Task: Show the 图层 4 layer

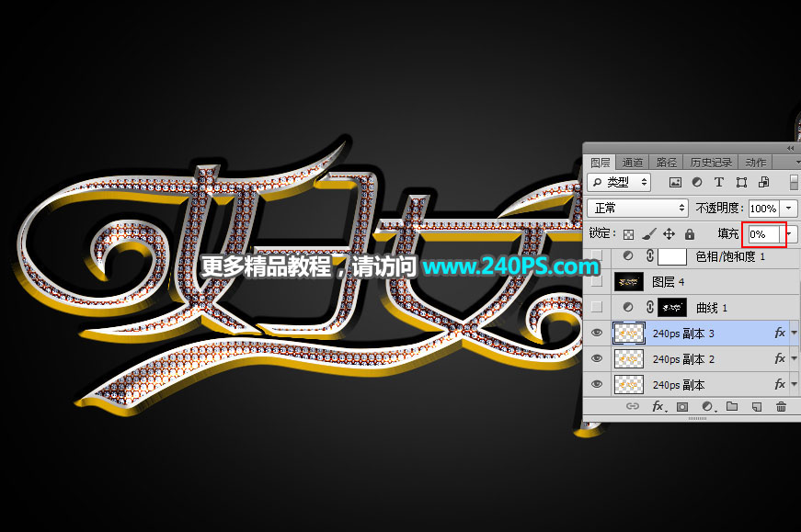Action: [x=597, y=281]
